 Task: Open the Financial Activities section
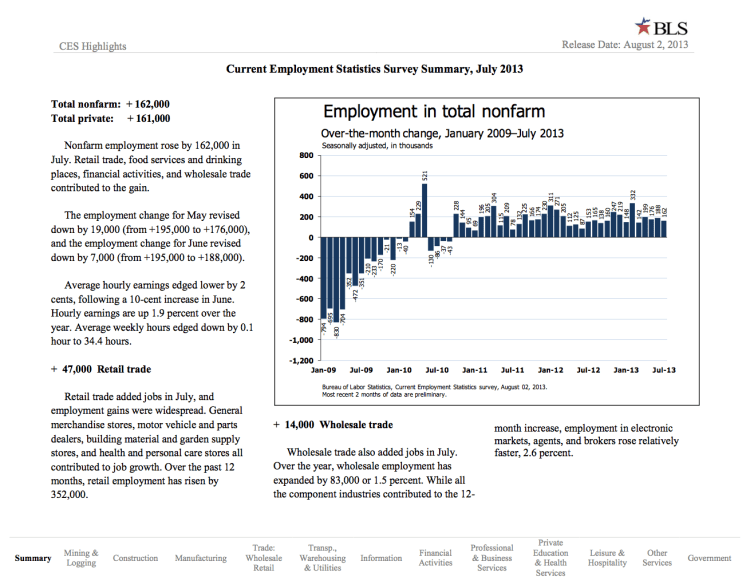click(435, 558)
